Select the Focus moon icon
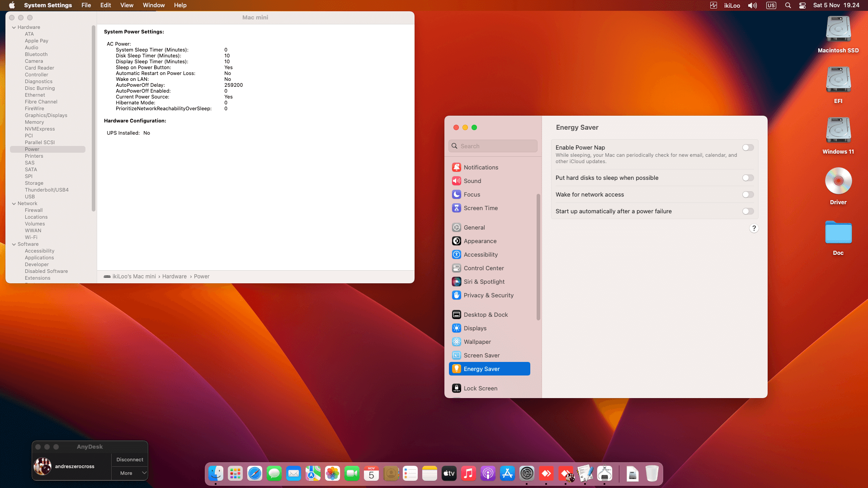Image resolution: width=868 pixels, height=488 pixels. (x=457, y=194)
